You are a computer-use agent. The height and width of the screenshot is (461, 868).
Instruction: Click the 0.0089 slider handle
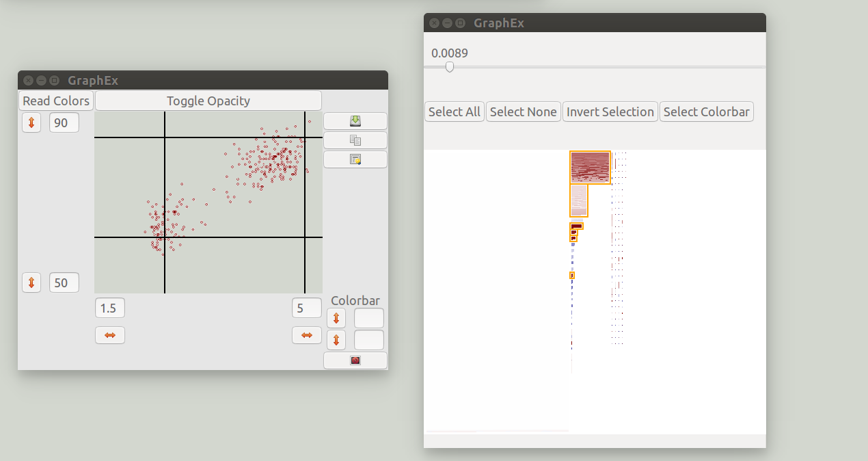[x=450, y=66]
